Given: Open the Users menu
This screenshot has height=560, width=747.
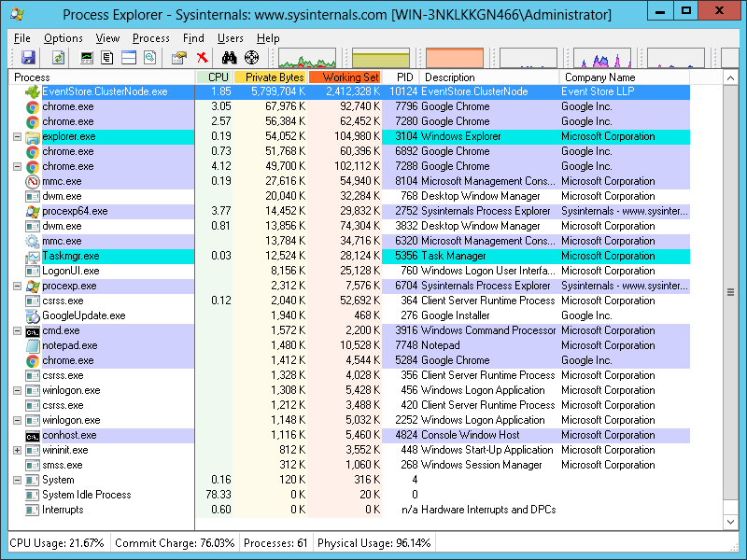Looking at the screenshot, I should tap(230, 38).
